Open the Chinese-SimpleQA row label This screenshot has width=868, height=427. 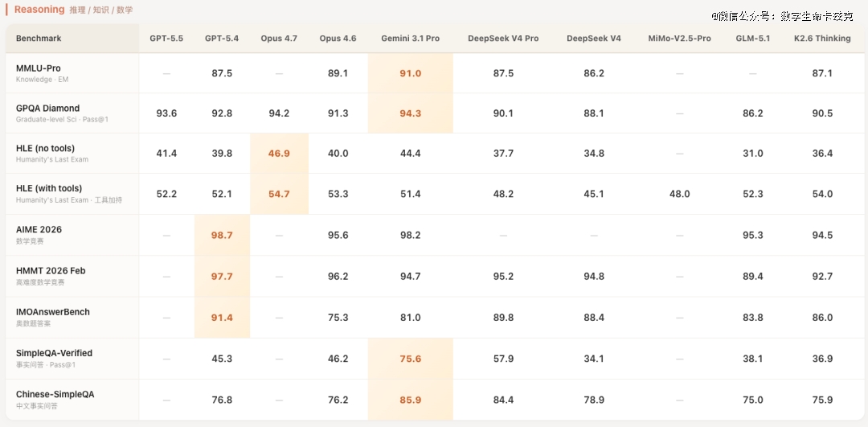click(x=55, y=394)
